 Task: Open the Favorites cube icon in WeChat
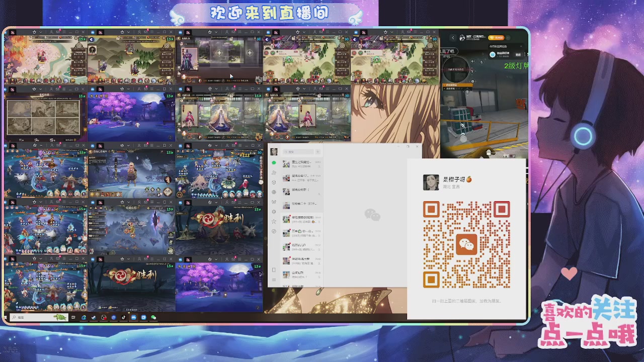tap(274, 182)
